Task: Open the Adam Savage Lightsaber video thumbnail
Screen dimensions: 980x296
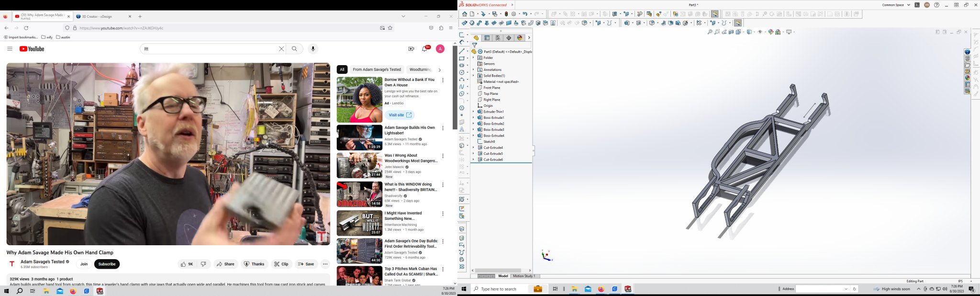Action: 359,138
